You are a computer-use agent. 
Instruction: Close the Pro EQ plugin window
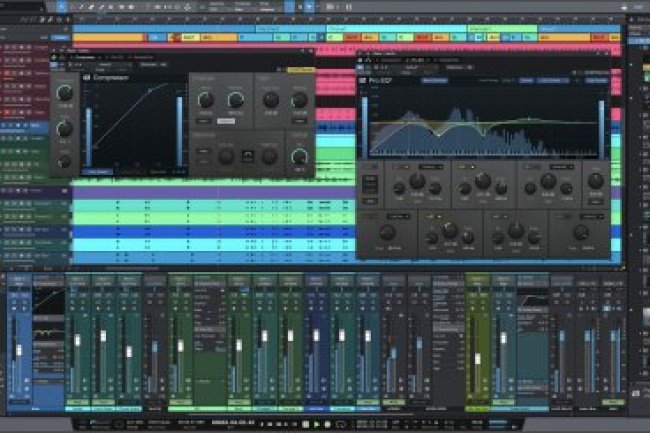pyautogui.click(x=606, y=54)
